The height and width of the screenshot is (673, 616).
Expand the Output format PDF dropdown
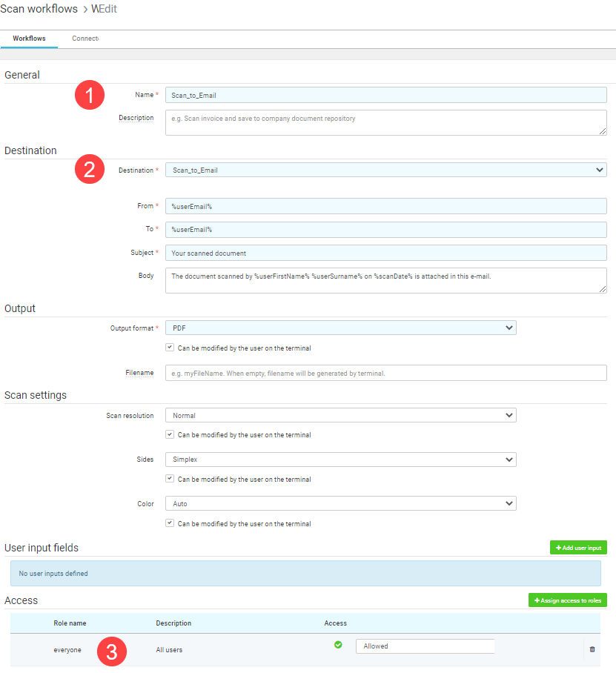[x=341, y=328]
